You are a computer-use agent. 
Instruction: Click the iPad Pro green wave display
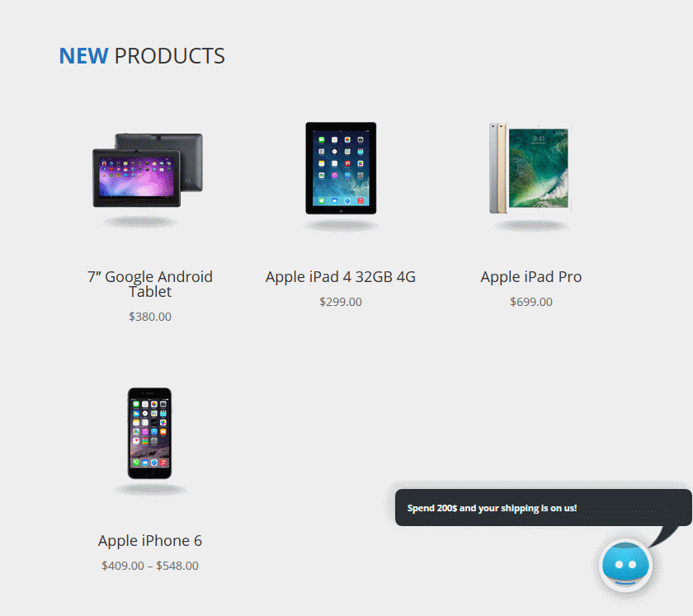tap(538, 168)
